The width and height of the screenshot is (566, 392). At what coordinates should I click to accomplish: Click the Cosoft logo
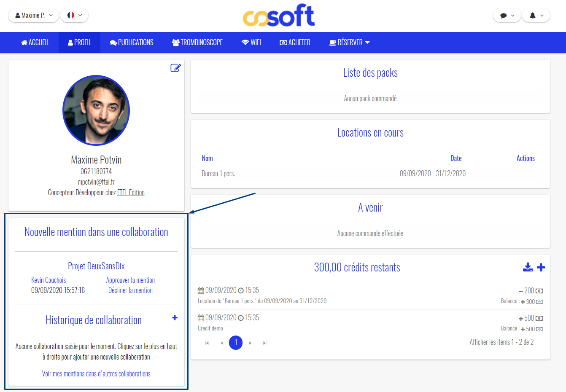point(279,15)
